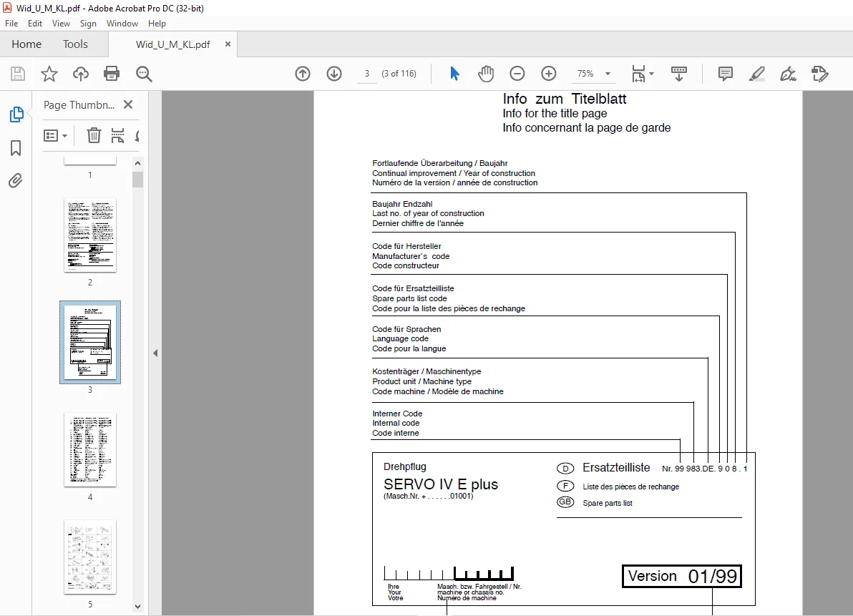Screen dimensions: 853x616
Task: Switch to the Home tab
Action: coord(26,44)
